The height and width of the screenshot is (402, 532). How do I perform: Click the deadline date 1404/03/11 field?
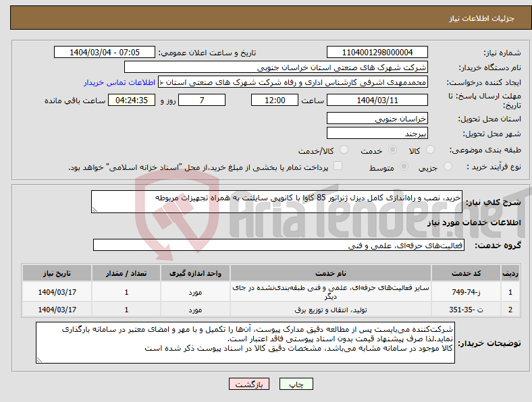coord(377,100)
